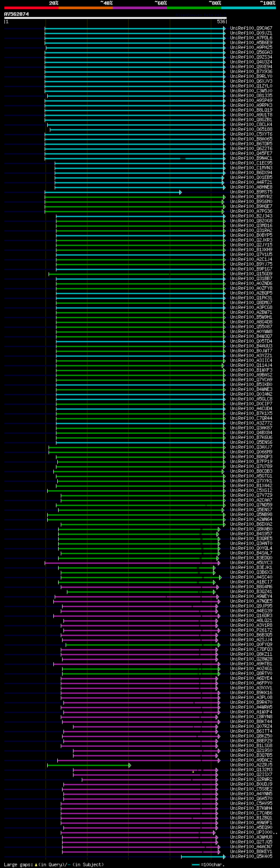Click the short green alignment bar for A2ZRJ5

pyautogui.click(x=89, y=765)
